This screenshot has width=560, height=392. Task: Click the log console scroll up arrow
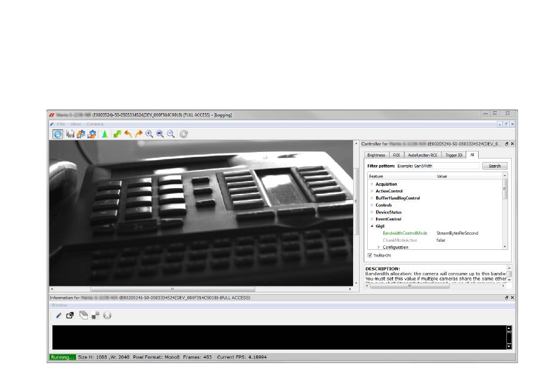click(x=509, y=328)
